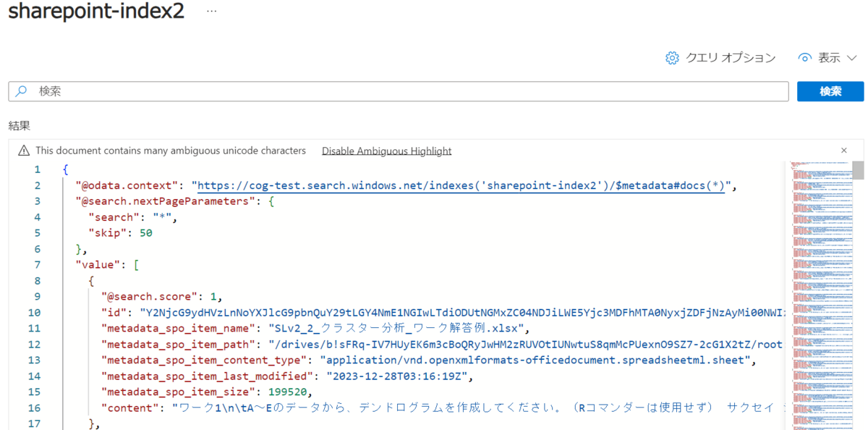Open クエリ オプション settings
Viewport: 868px width, 430px height.
[x=720, y=58]
